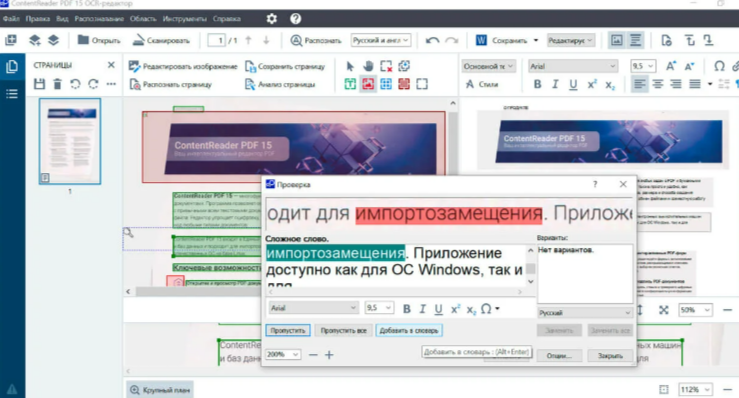739x398 pixels.
Task: Insert symbol via Omega icon in top toolbar
Action: tap(719, 66)
